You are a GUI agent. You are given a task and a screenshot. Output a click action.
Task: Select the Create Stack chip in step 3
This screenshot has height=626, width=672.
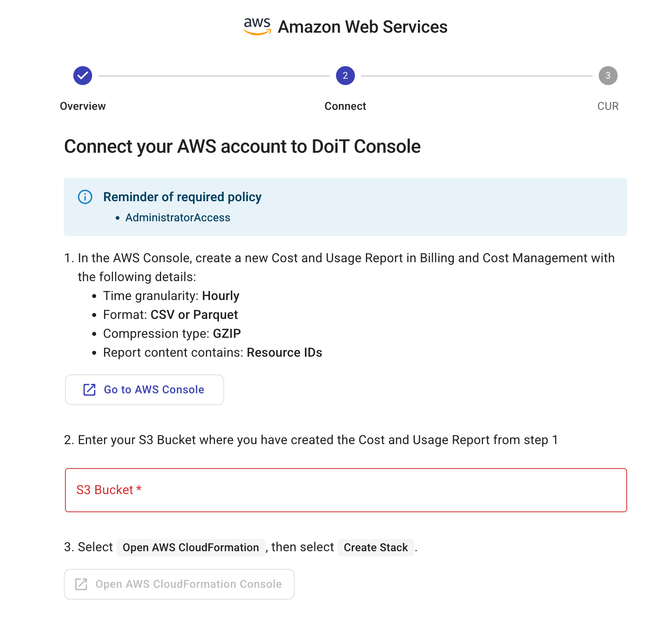point(375,547)
